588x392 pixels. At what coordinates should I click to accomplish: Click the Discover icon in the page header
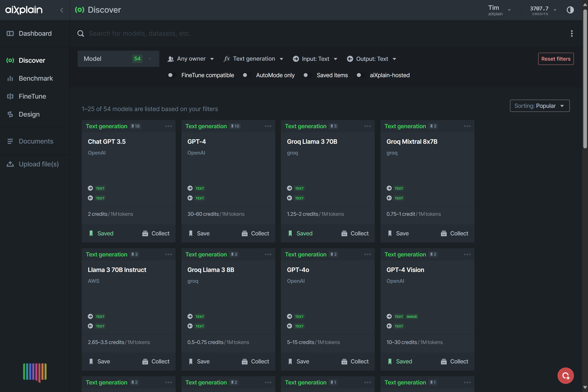click(79, 10)
